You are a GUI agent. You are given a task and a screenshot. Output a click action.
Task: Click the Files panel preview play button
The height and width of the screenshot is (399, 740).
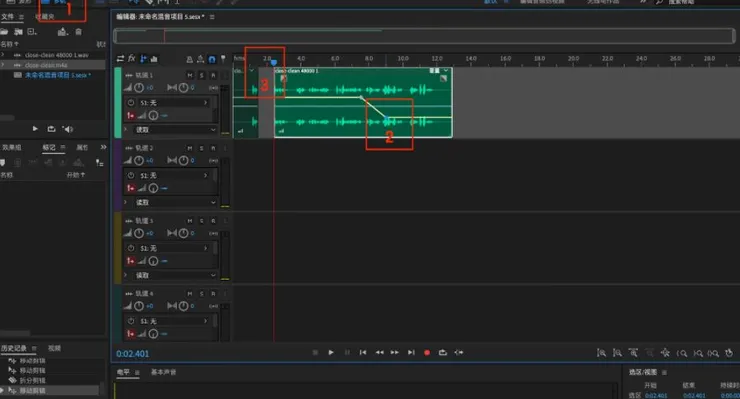(x=35, y=128)
